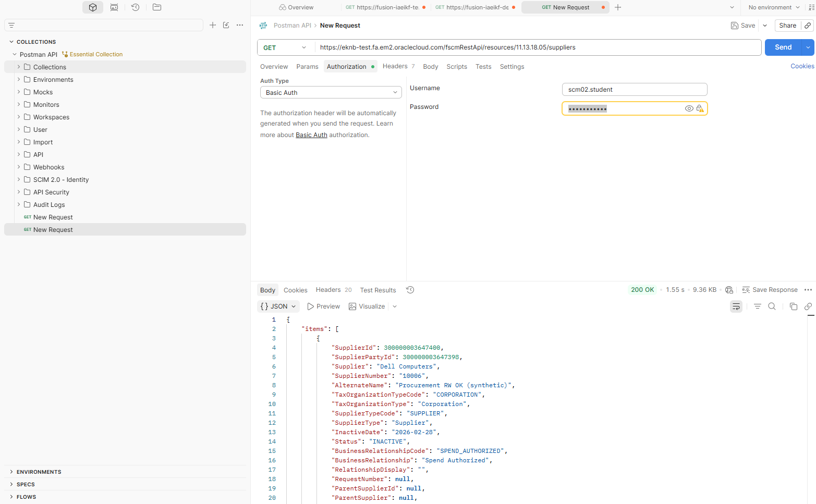Click the sidebar filter icon in search box
Image resolution: width=816 pixels, height=504 pixels.
pos(11,25)
